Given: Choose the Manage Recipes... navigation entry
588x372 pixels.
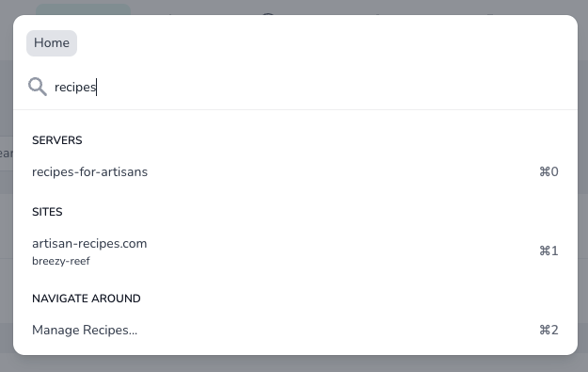Looking at the screenshot, I should tap(294, 330).
